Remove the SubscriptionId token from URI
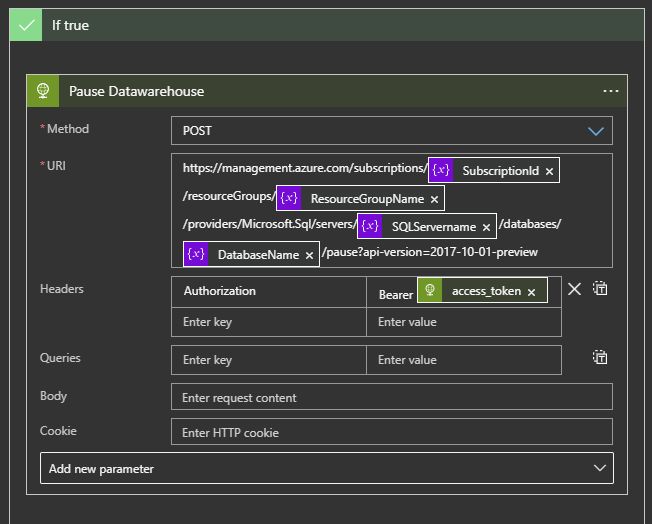This screenshot has width=652, height=524. click(549, 171)
